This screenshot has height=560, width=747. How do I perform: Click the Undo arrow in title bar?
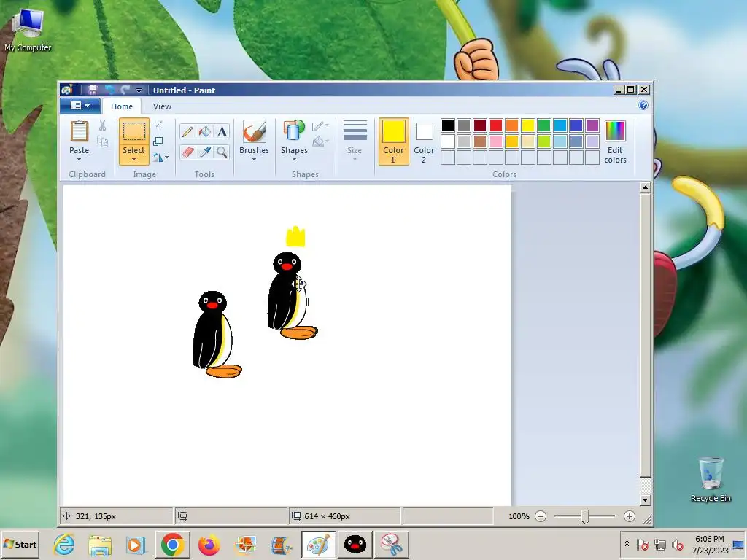(x=109, y=90)
